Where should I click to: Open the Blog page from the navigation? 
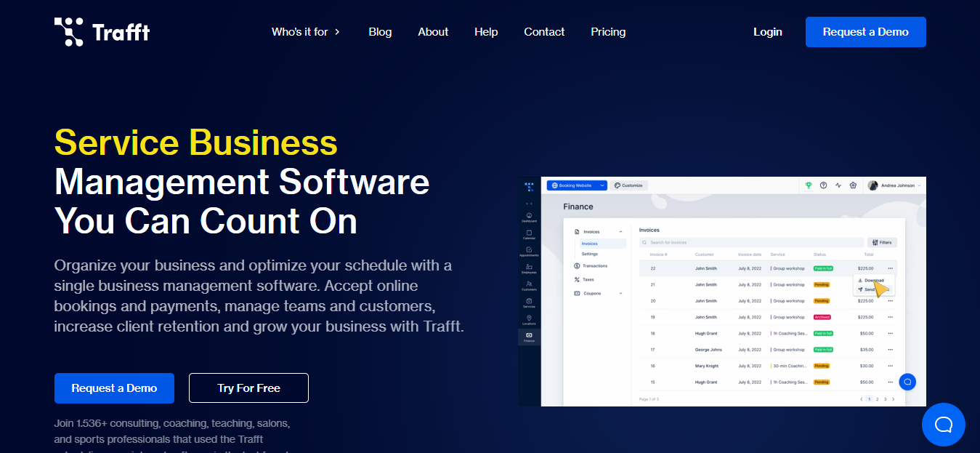click(x=380, y=32)
